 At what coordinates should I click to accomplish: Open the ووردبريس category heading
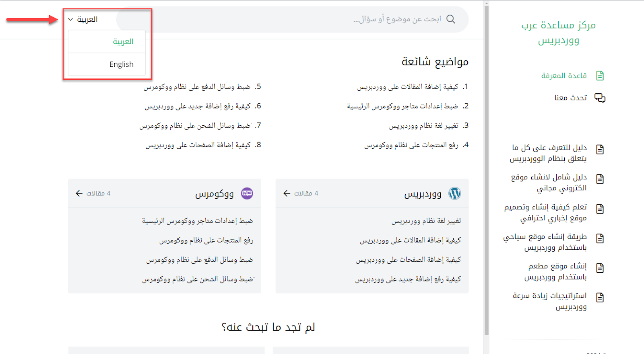pyautogui.click(x=423, y=194)
